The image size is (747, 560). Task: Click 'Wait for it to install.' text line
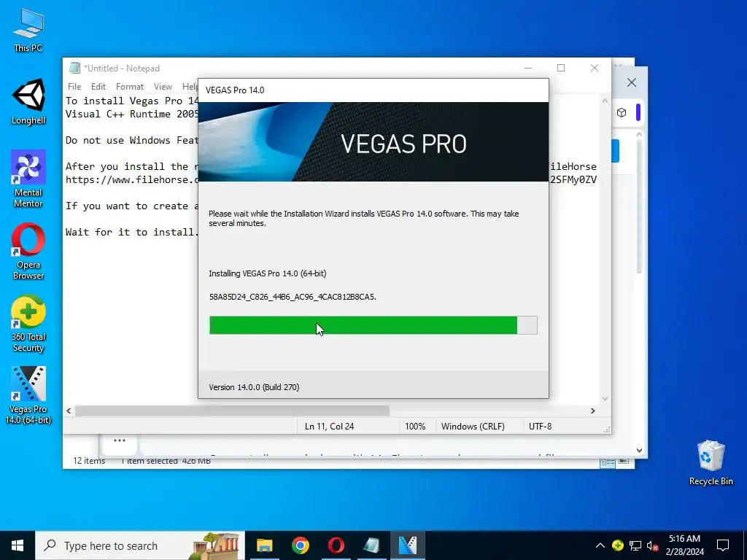click(x=131, y=232)
